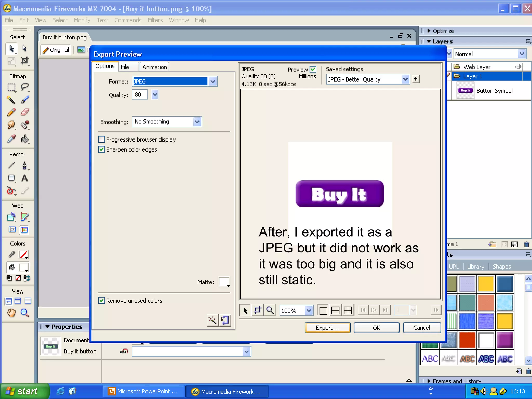Click the Export... button
The height and width of the screenshot is (399, 532).
[x=327, y=328]
